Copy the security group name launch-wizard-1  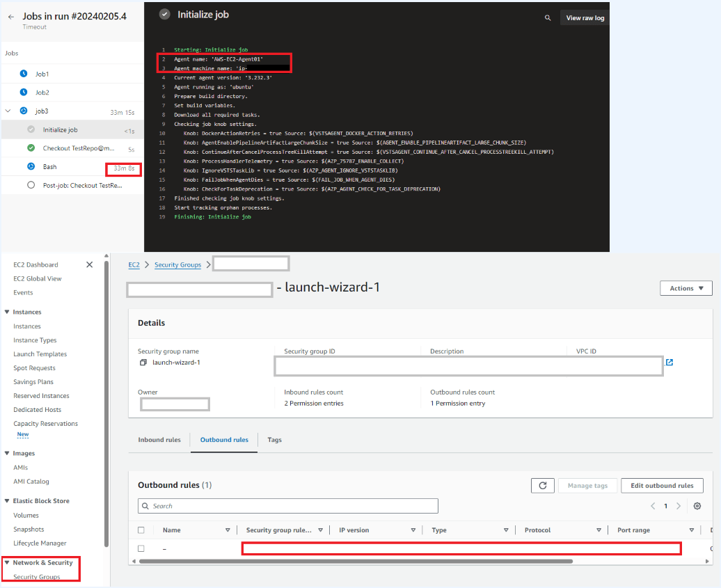[143, 363]
